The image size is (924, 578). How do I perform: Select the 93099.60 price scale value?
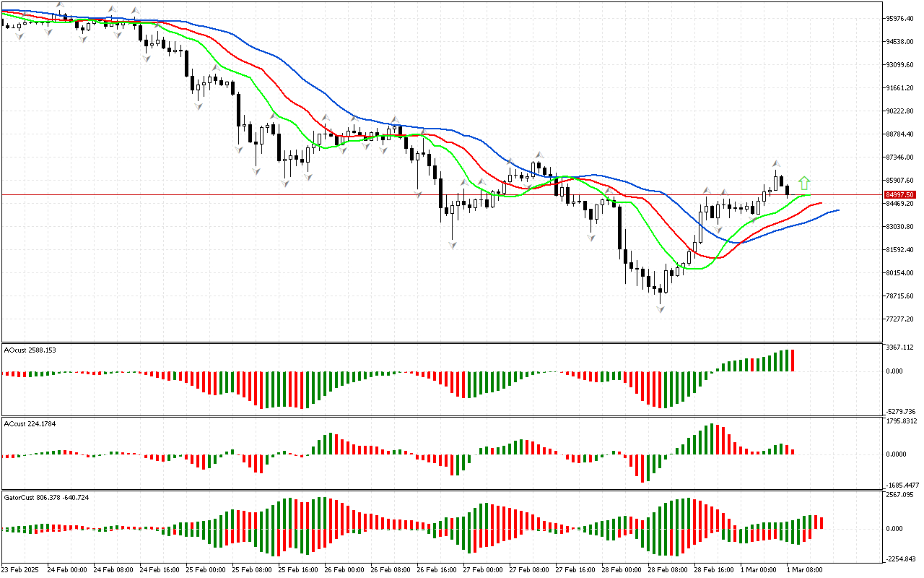coord(901,65)
